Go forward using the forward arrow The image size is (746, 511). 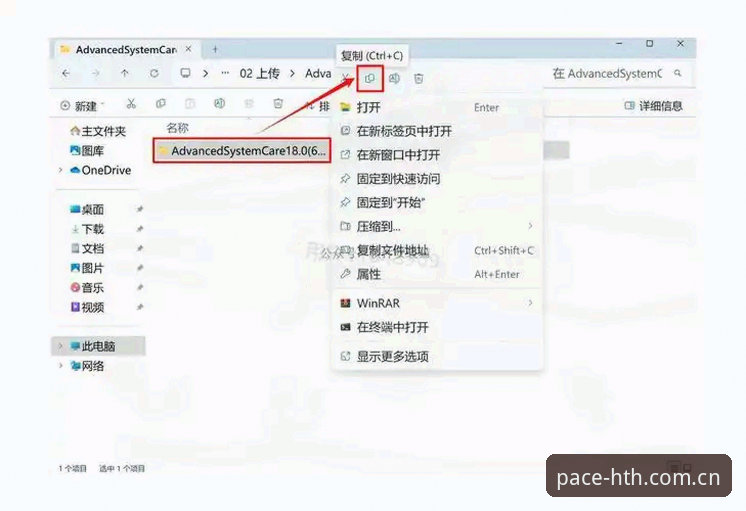pos(96,73)
